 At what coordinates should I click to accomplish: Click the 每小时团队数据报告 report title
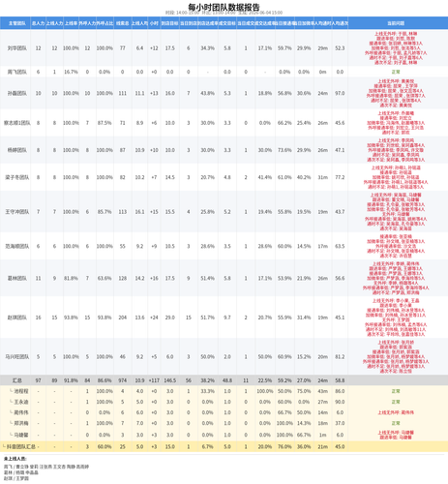[224, 7]
